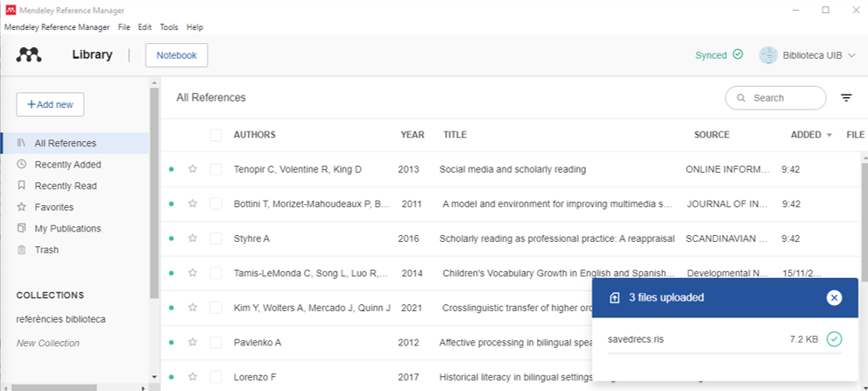
Task: Sort by the SOURCE column header
Action: pos(712,135)
